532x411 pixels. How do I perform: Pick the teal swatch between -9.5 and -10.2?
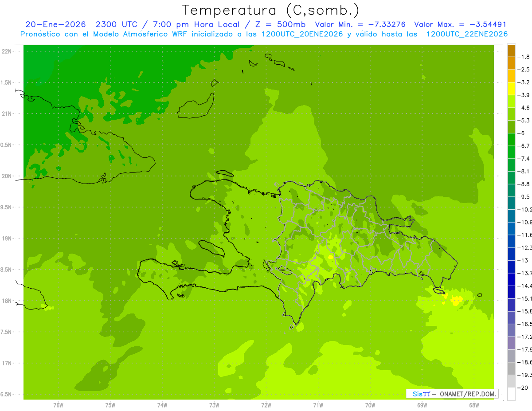click(x=511, y=203)
